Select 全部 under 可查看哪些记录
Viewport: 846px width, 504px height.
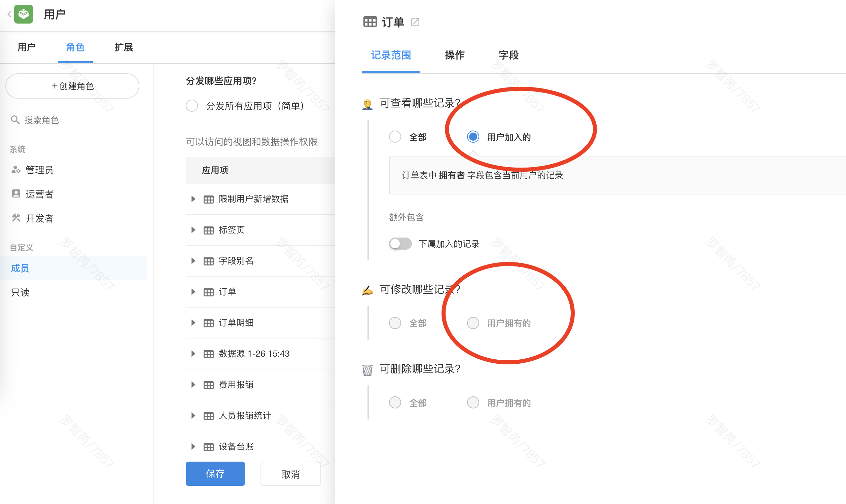point(395,137)
